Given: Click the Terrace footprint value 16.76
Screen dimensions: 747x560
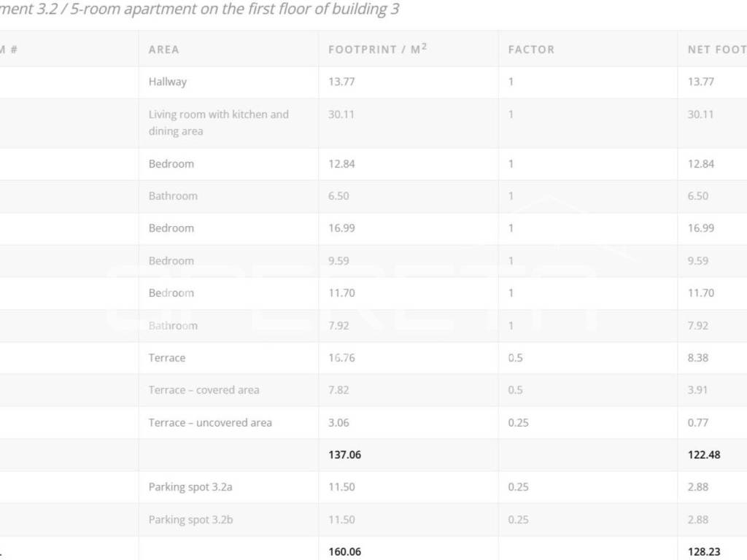Looking at the screenshot, I should (341, 358).
